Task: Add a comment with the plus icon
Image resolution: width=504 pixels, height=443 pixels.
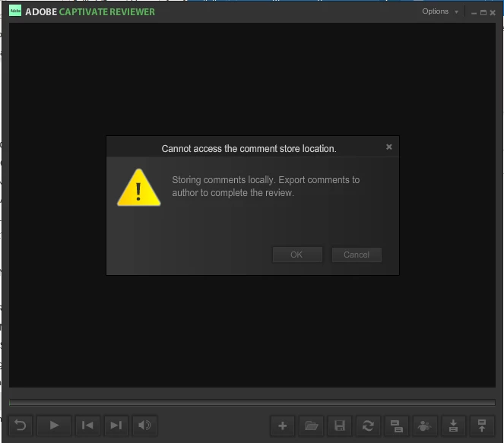Action: pos(283,426)
